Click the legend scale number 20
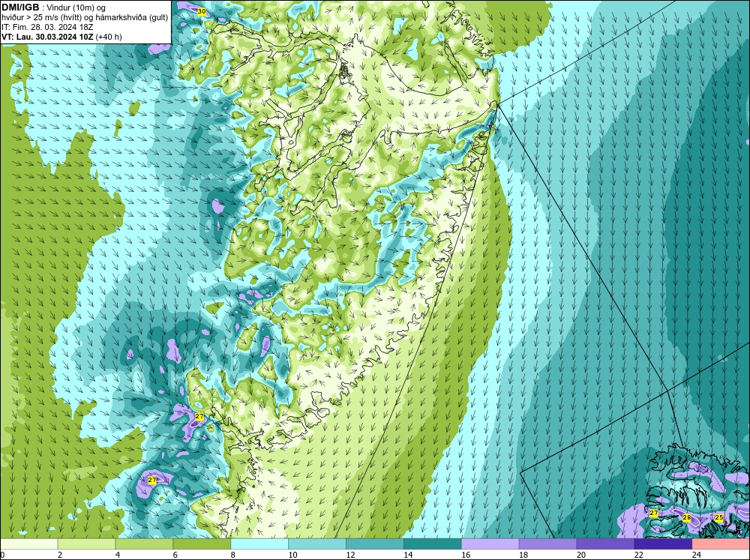Viewport: 750px width, 560px height. coord(581,555)
